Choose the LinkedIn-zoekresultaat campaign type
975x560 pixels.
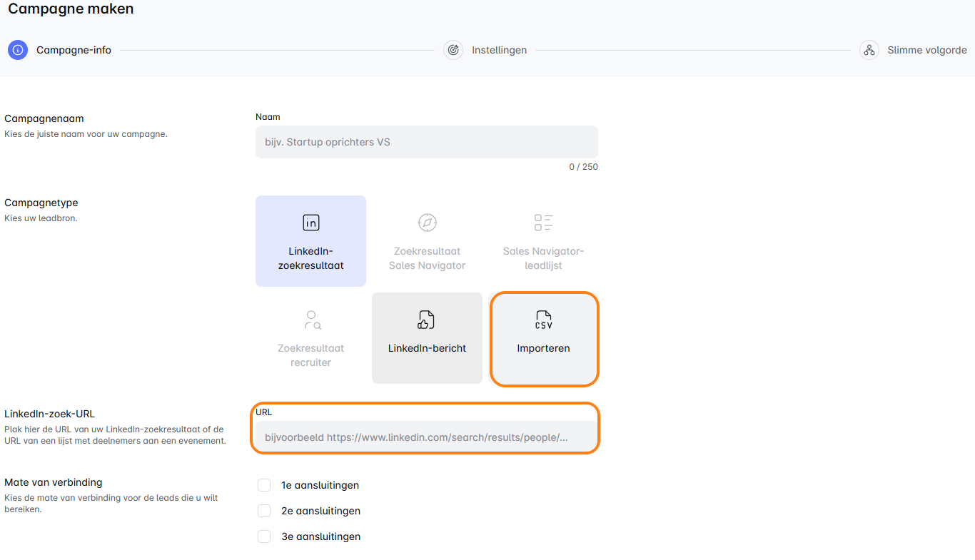310,258
